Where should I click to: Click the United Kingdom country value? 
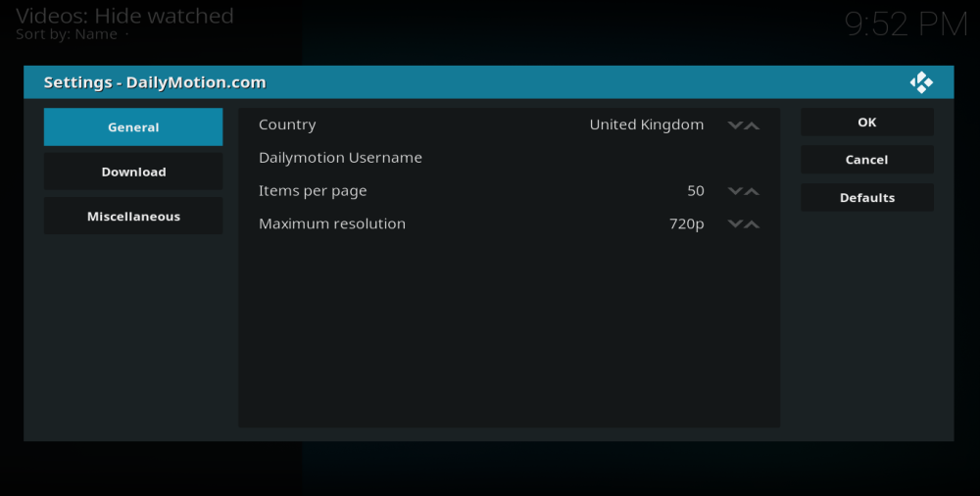(646, 124)
